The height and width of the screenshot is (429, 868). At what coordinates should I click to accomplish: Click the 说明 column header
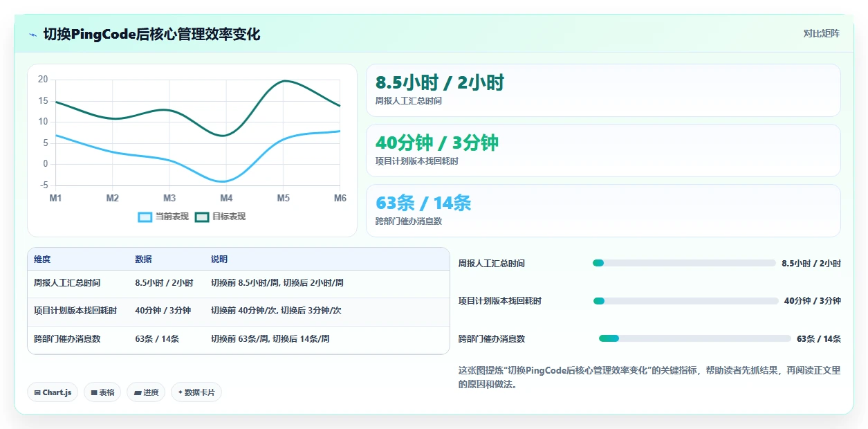(x=219, y=259)
